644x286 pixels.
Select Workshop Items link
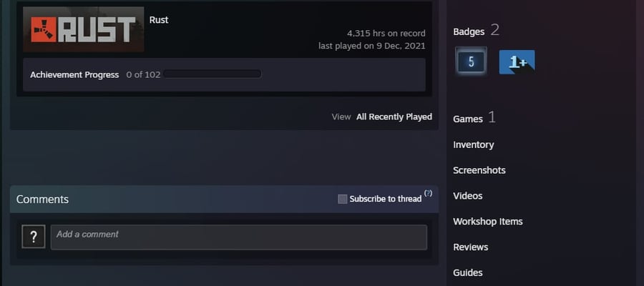click(x=487, y=222)
